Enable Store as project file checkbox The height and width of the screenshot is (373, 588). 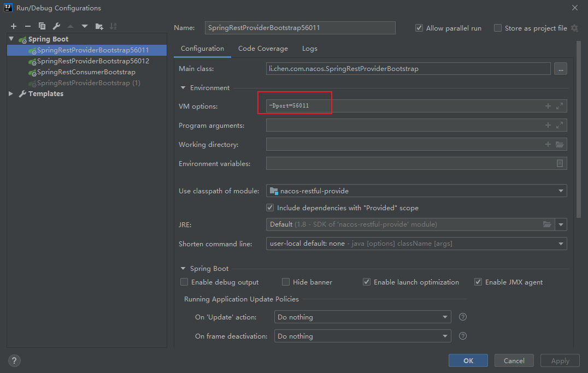click(498, 28)
